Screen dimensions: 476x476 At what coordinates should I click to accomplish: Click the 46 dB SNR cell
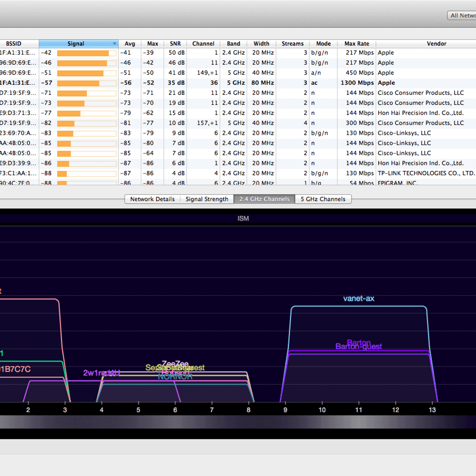pyautogui.click(x=176, y=63)
